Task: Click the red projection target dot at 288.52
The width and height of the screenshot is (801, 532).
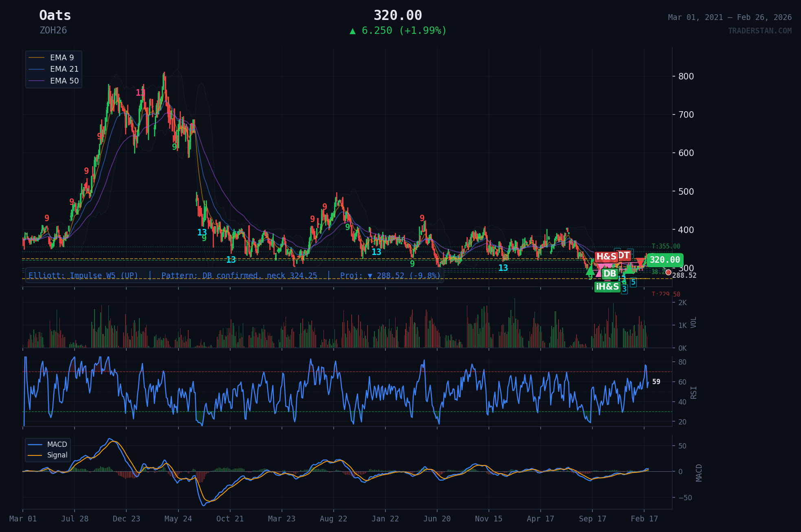Action: click(x=668, y=273)
